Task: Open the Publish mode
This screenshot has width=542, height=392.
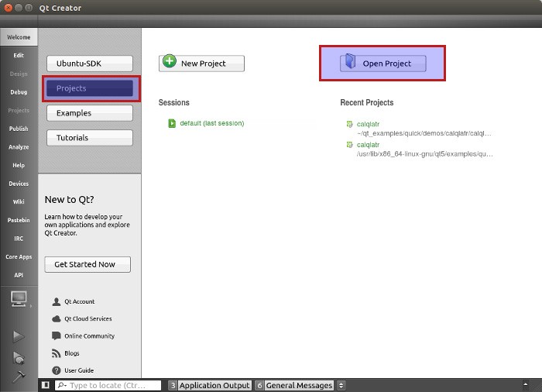Action: pos(19,129)
